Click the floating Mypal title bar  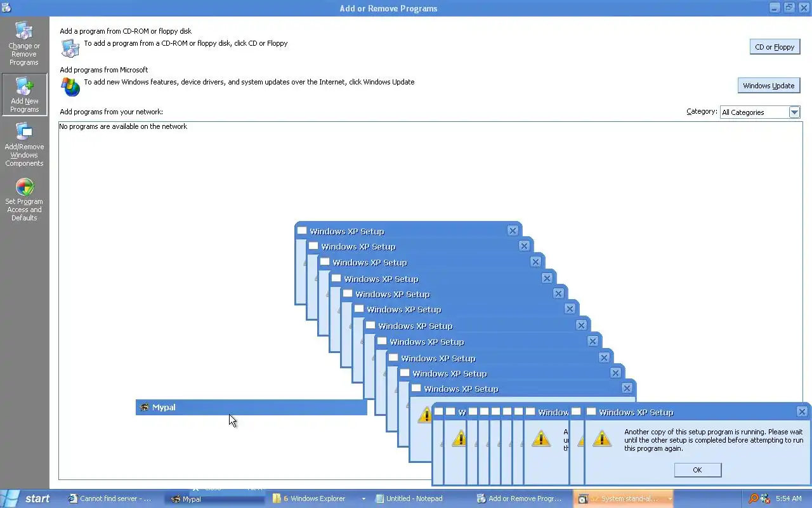(x=251, y=407)
